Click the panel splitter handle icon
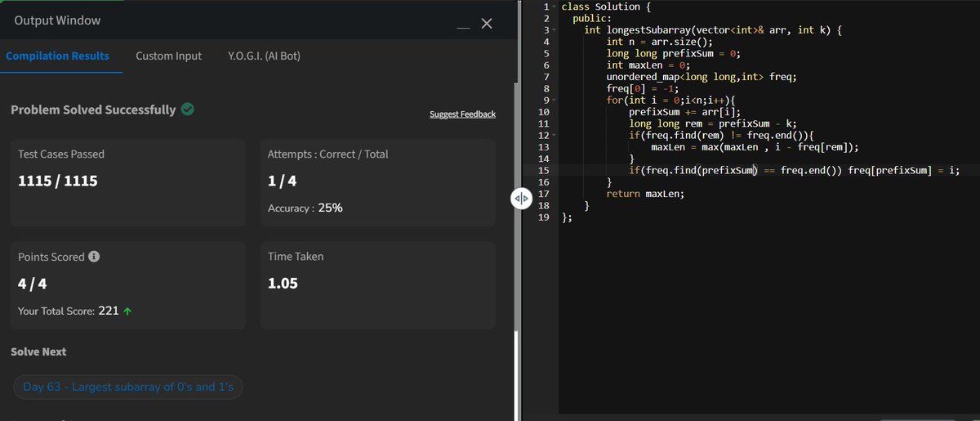980x421 pixels. pos(522,199)
